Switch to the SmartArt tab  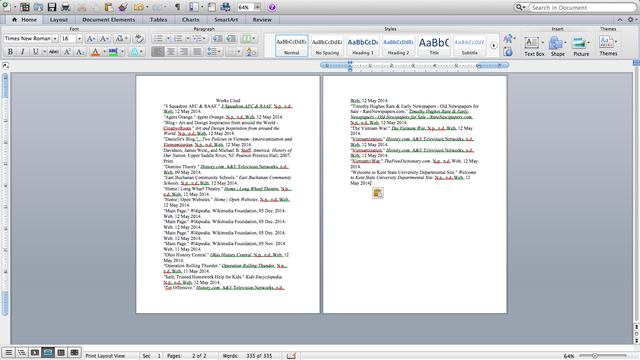tap(226, 20)
